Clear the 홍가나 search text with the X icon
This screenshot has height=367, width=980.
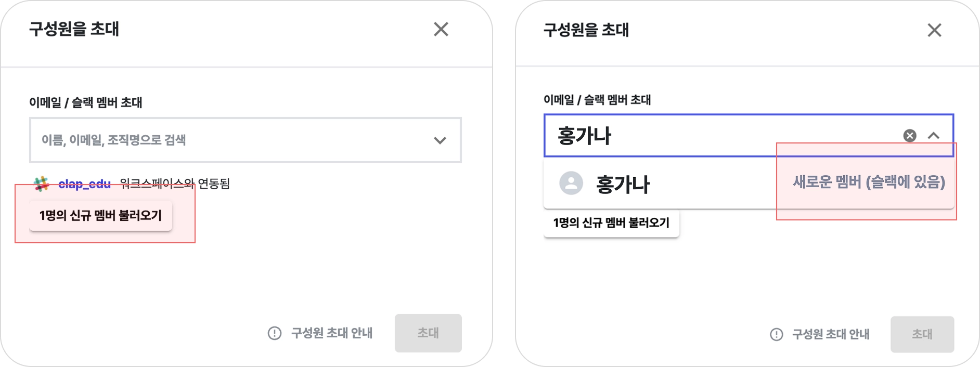pyautogui.click(x=909, y=136)
